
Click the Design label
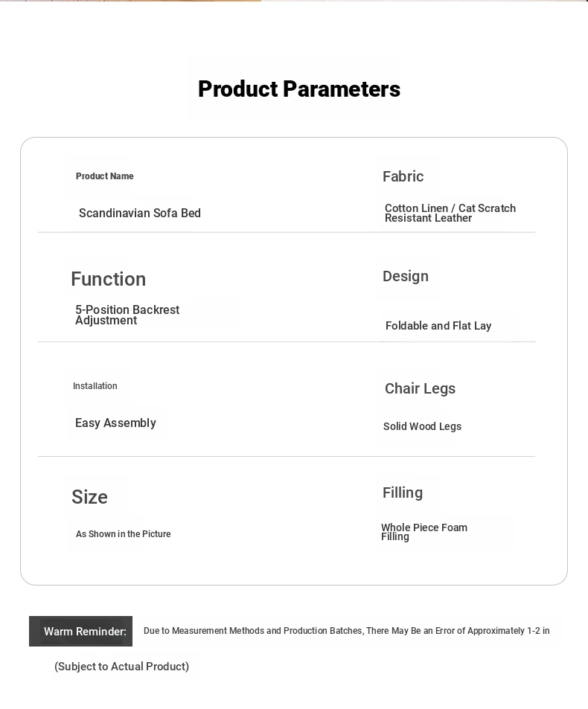[406, 276]
